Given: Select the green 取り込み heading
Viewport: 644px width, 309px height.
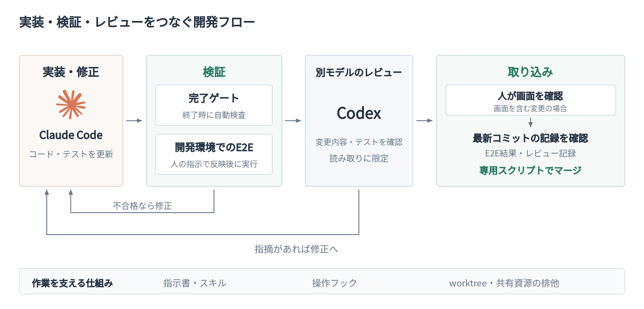Looking at the screenshot, I should tap(530, 72).
